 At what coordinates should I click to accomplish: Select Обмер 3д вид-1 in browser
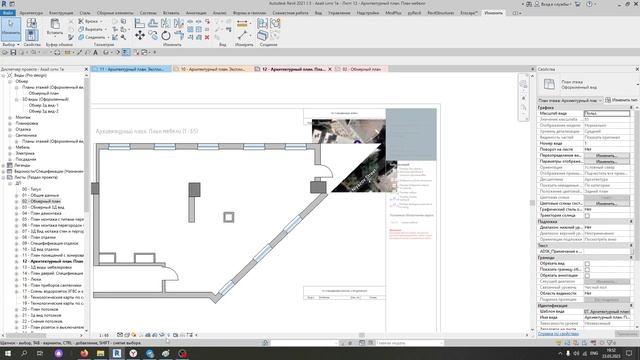[43, 105]
